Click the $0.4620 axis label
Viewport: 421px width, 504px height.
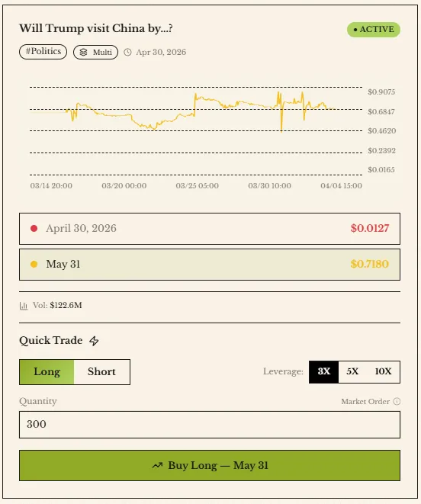click(382, 131)
